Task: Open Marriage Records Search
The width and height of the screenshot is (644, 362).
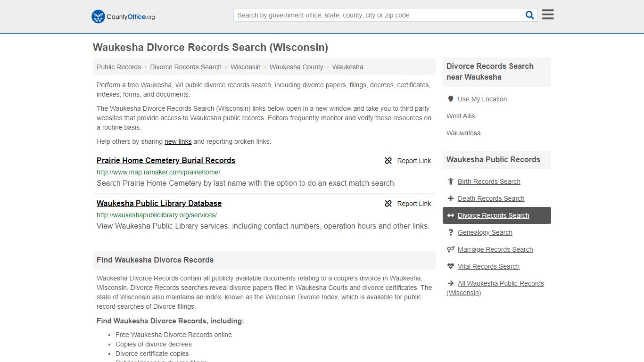Action: (495, 249)
